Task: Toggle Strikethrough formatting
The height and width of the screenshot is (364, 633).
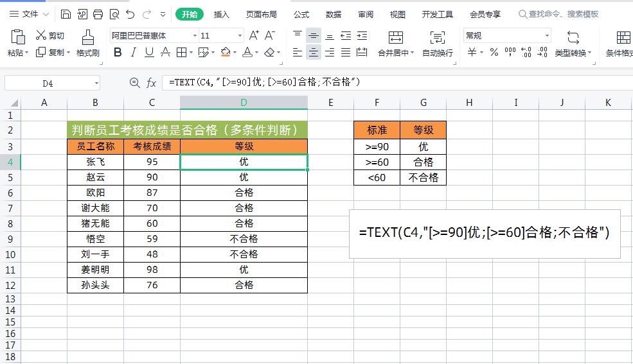Action: 166,52
